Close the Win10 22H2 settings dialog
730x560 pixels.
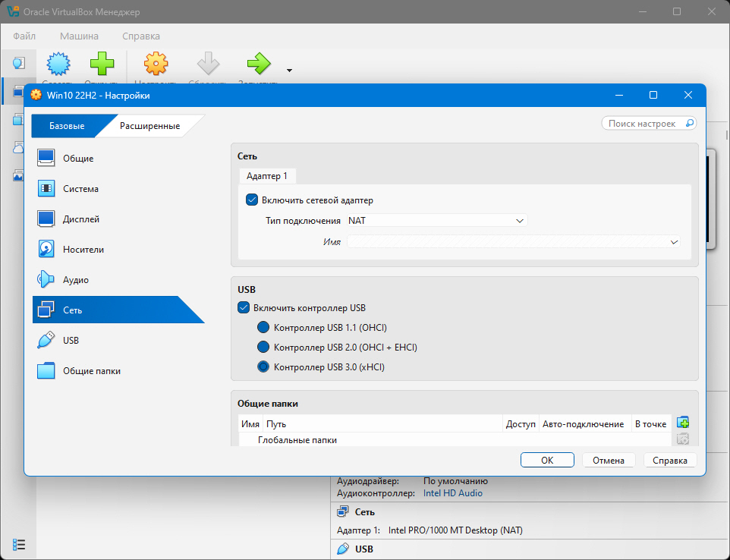click(x=688, y=95)
